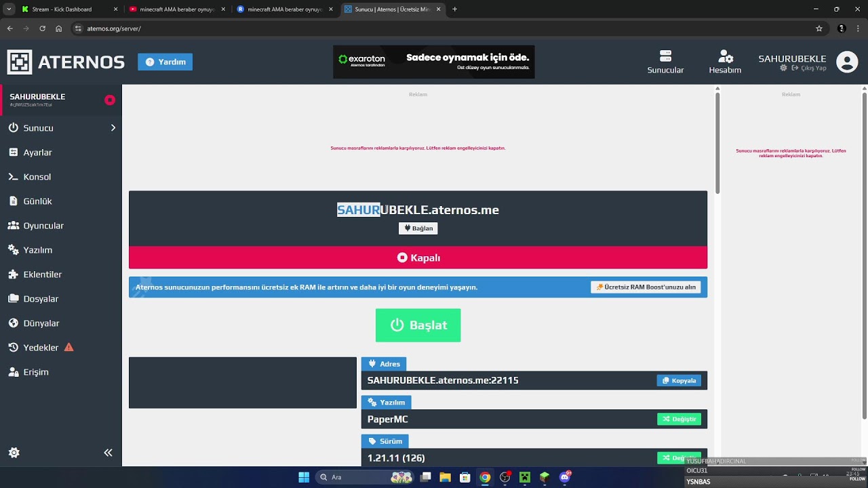Open Chrome three-dot menu
The height and width of the screenshot is (488, 868).
[x=859, y=28]
